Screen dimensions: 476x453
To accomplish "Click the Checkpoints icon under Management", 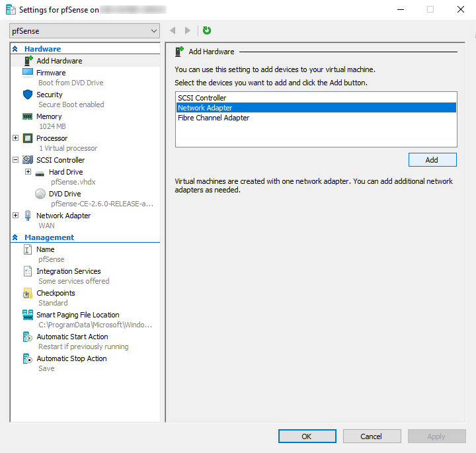I will pos(27,293).
